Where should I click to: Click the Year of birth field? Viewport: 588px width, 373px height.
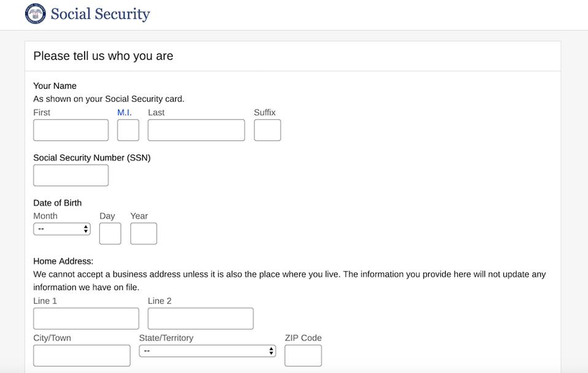[x=143, y=233]
